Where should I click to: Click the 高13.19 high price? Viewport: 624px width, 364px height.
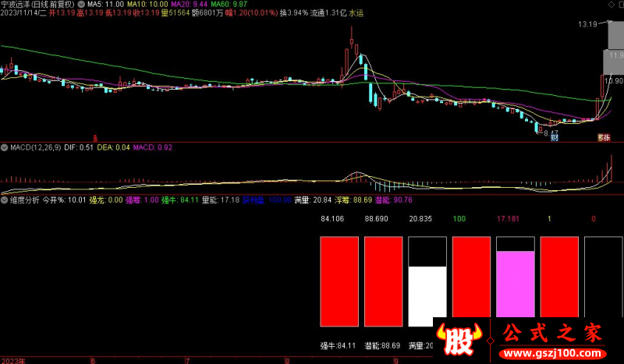[x=90, y=13]
